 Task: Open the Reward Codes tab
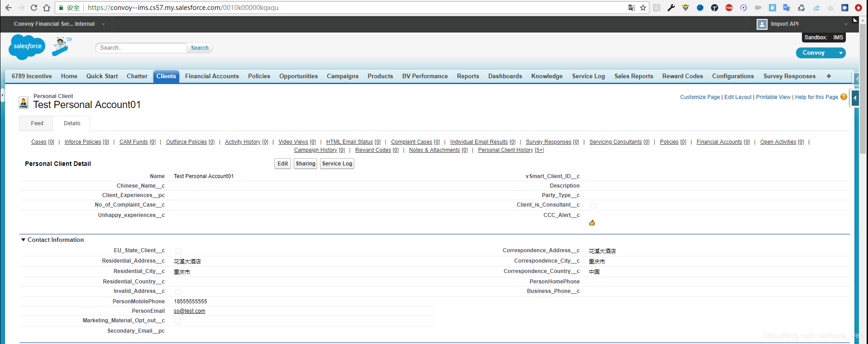pos(682,76)
